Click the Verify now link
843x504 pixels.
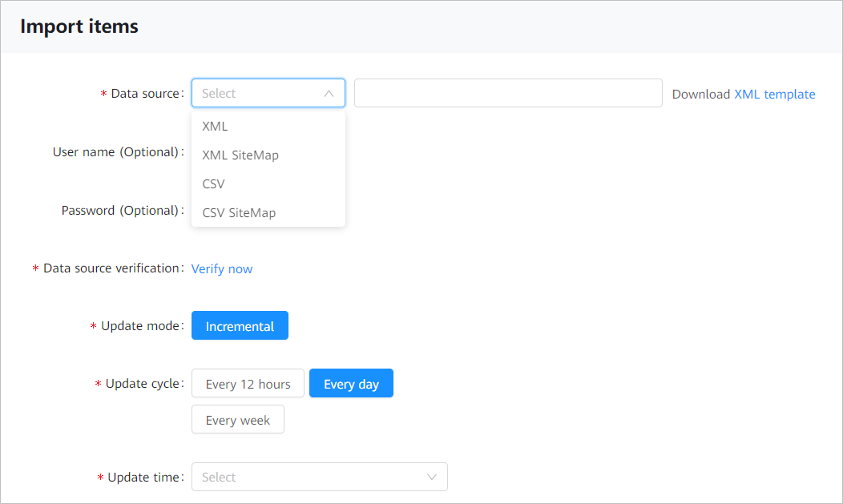tap(222, 269)
